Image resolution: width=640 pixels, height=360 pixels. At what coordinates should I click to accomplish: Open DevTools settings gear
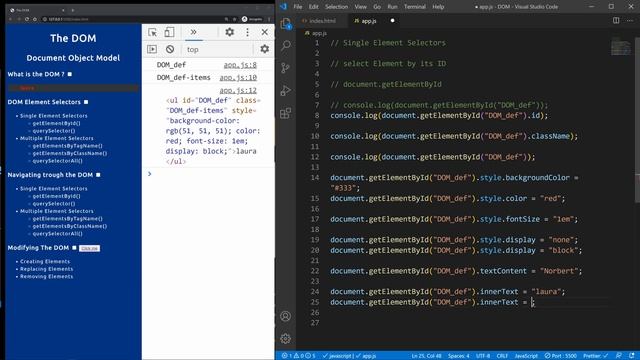click(x=230, y=32)
